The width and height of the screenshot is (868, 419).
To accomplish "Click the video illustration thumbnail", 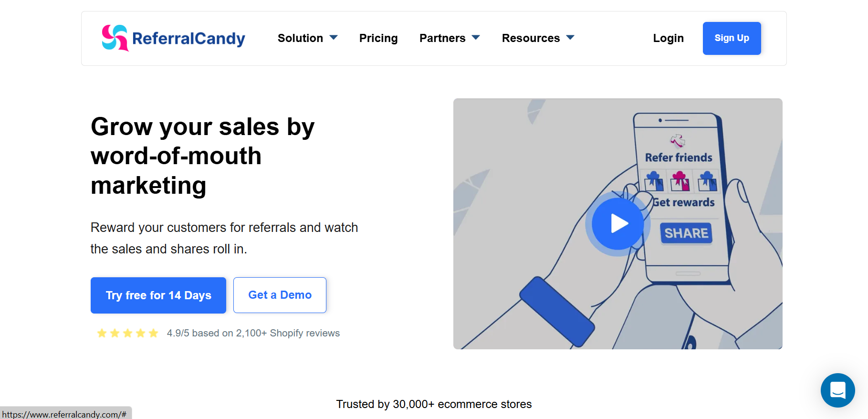I will point(617,224).
